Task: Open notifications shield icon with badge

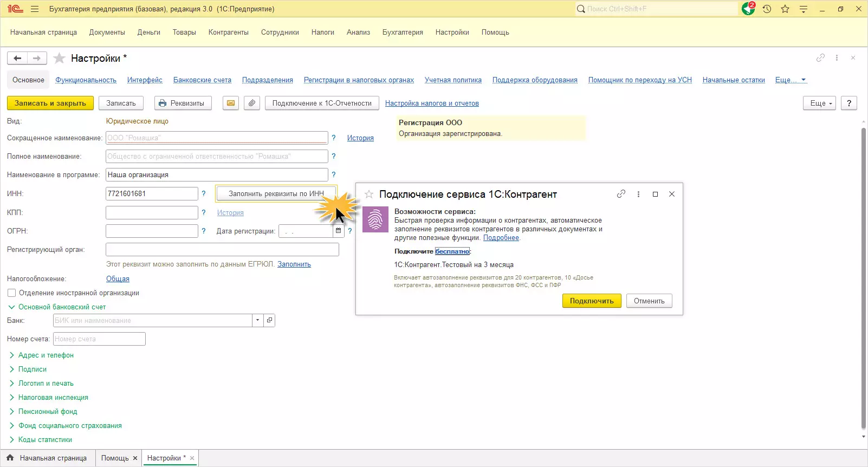Action: (x=748, y=9)
